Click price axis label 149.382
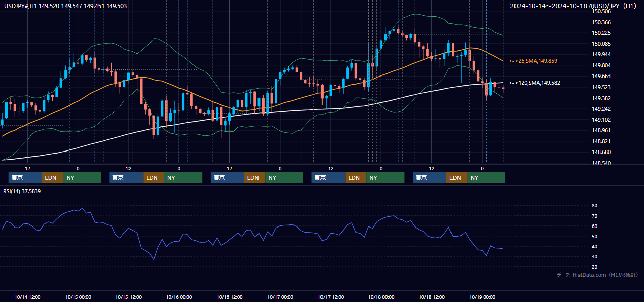Viewport: 644px width, 302px height. pos(601,98)
